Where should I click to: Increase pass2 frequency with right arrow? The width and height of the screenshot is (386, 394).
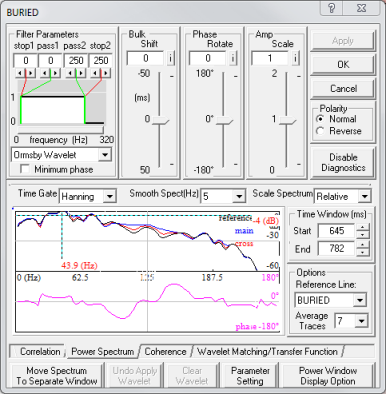pos(81,73)
